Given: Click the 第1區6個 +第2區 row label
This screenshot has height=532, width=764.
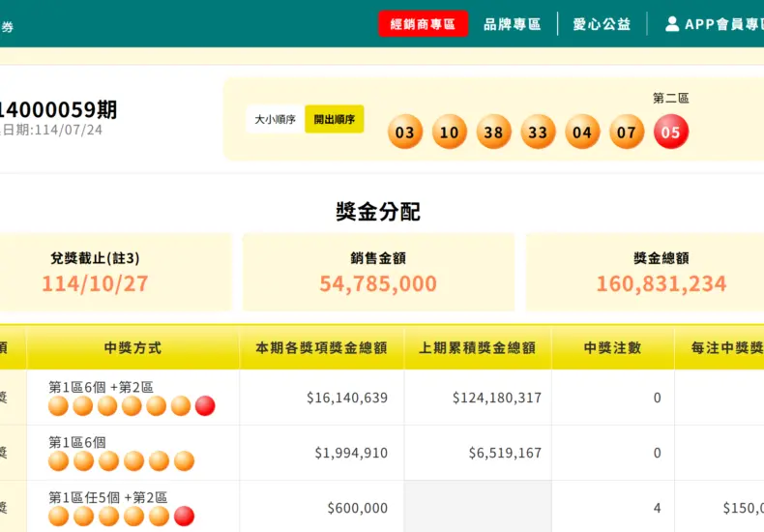Looking at the screenshot, I should pos(101,387).
